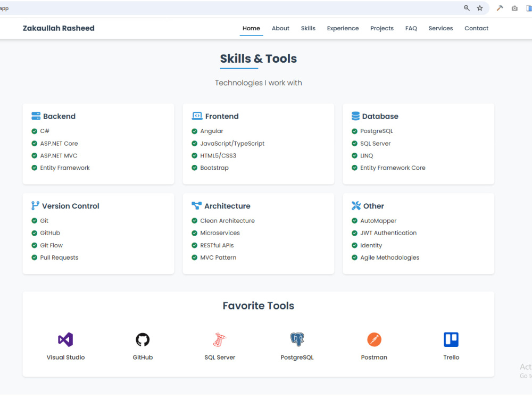
Task: Click the GitHub octocat icon
Action: (x=143, y=339)
